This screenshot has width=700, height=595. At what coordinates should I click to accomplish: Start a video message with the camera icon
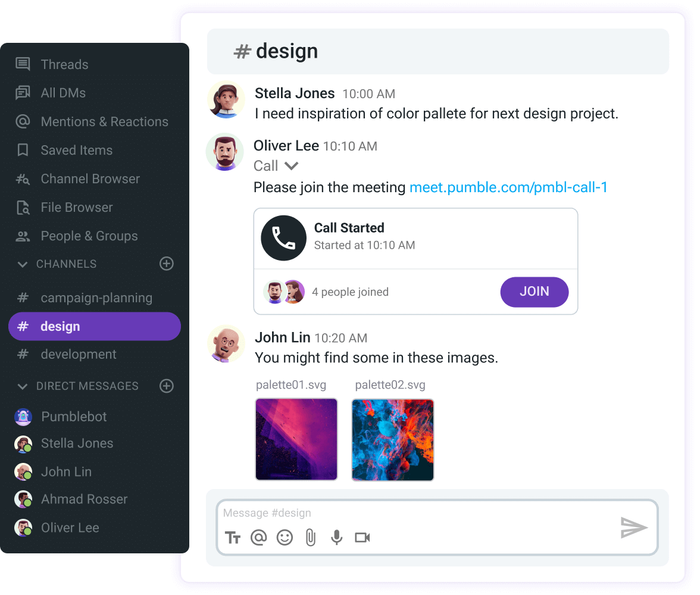(362, 537)
